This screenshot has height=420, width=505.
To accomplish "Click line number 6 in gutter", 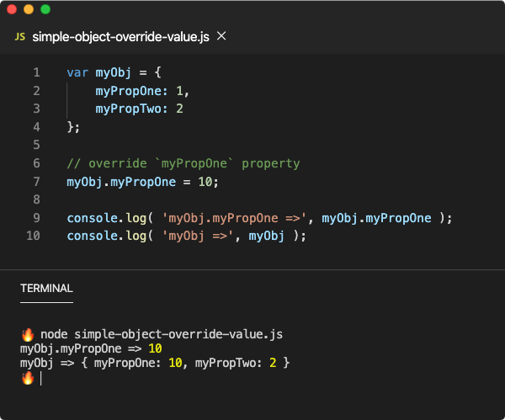I will pyautogui.click(x=37, y=163).
